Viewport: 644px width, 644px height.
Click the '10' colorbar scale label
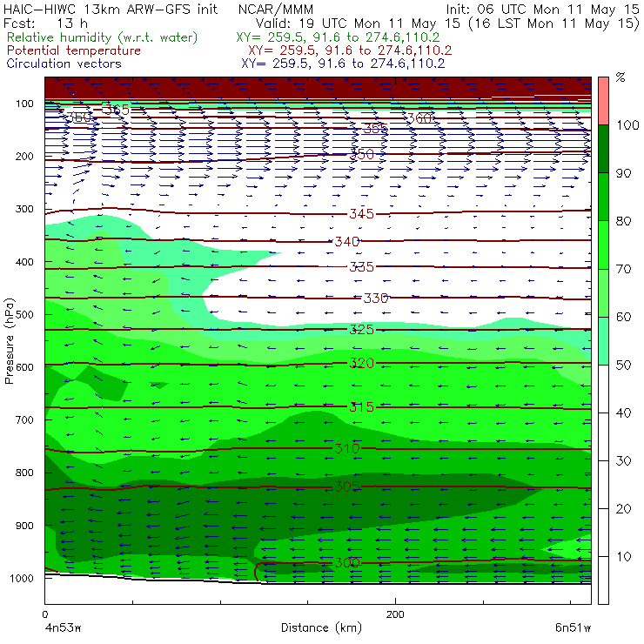623,556
